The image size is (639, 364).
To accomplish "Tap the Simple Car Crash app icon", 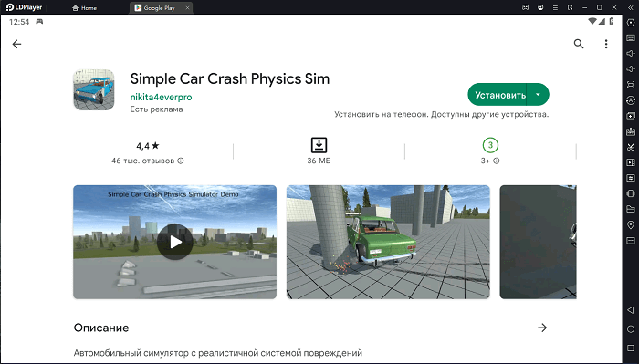I will coord(94,89).
